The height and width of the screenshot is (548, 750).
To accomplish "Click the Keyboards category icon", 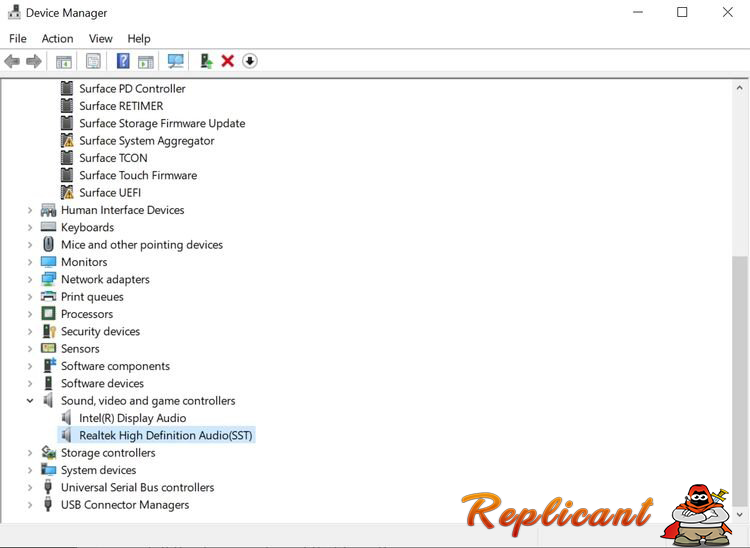I will coord(48,227).
